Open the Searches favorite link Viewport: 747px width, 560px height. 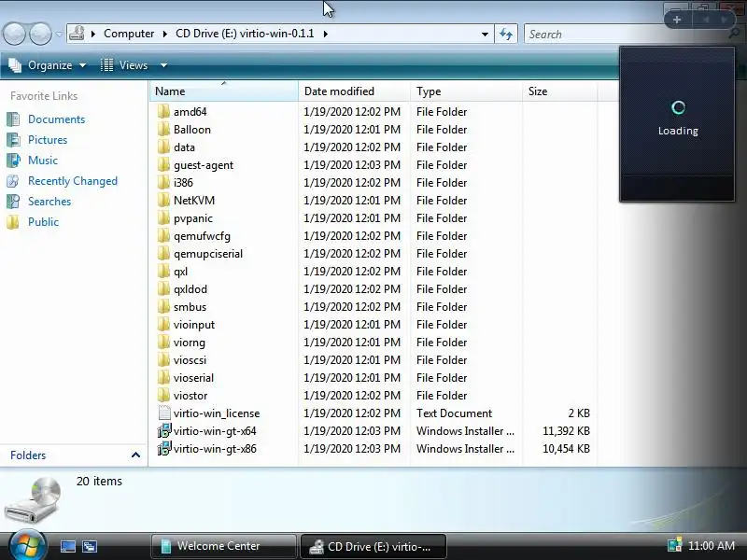[x=49, y=202]
